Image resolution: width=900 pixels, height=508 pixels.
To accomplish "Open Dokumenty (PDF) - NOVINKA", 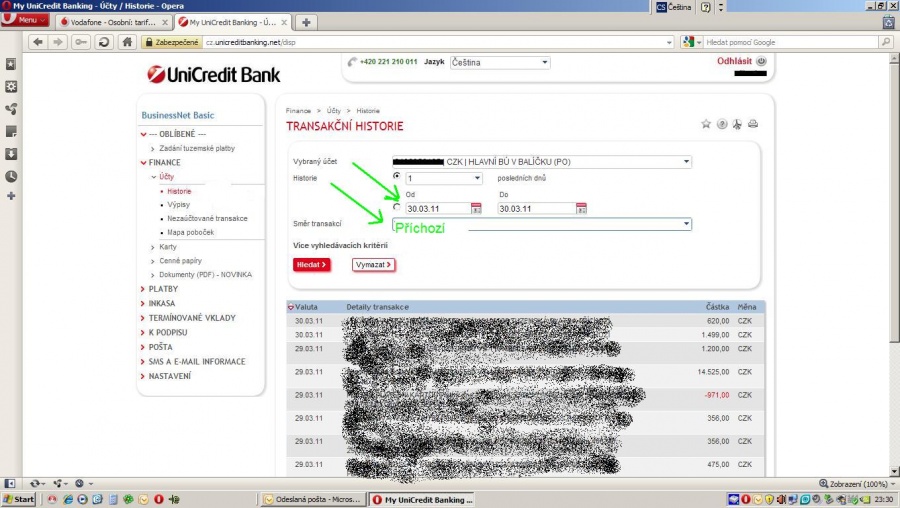I will (x=205, y=275).
